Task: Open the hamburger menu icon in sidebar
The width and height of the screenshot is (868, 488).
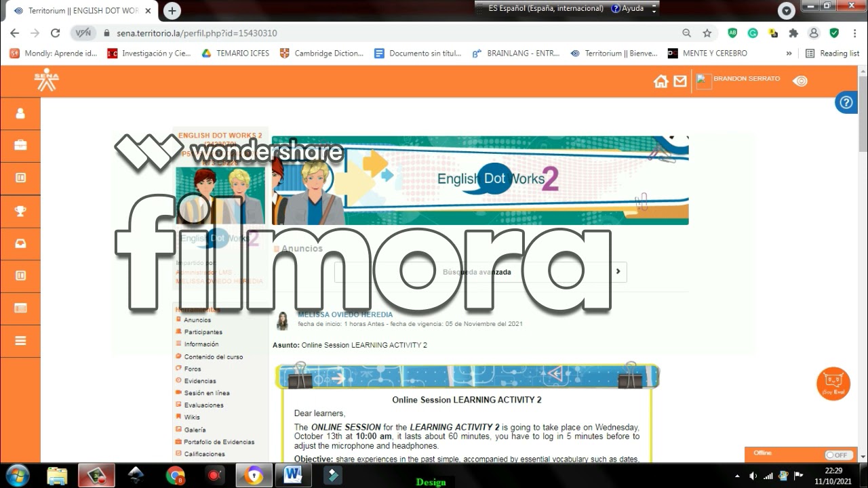Action: [20, 341]
